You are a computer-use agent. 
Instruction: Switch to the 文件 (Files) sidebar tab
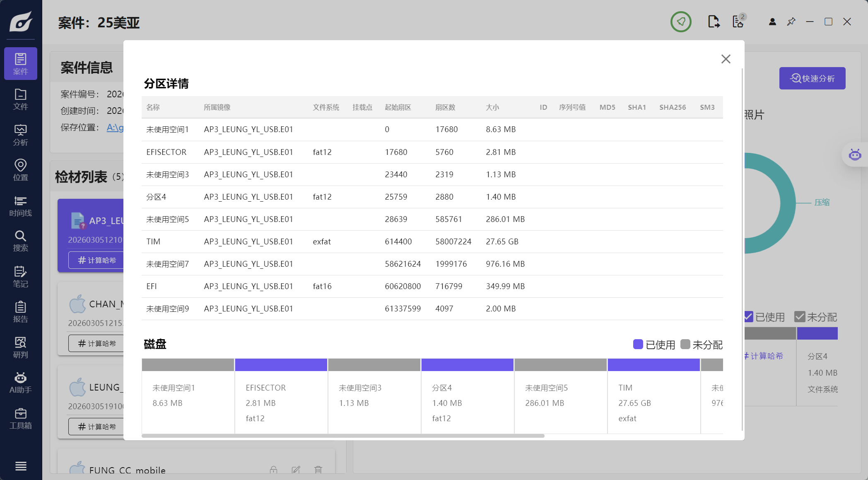[x=20, y=99]
